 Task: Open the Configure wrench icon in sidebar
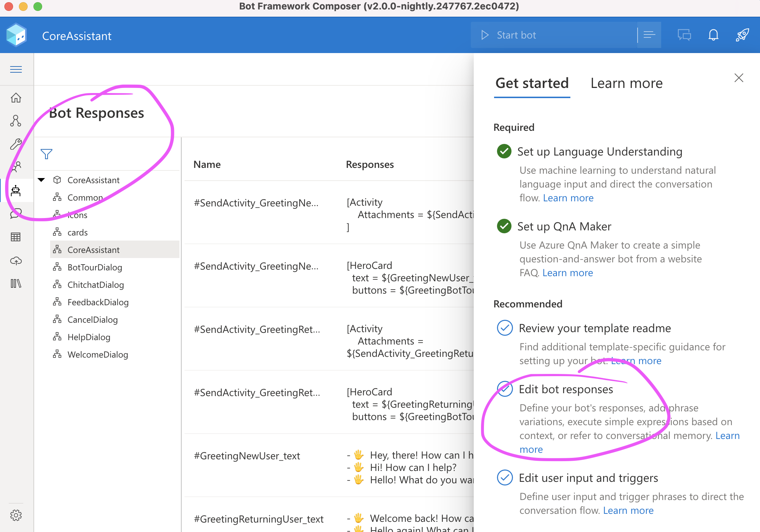pos(16,144)
